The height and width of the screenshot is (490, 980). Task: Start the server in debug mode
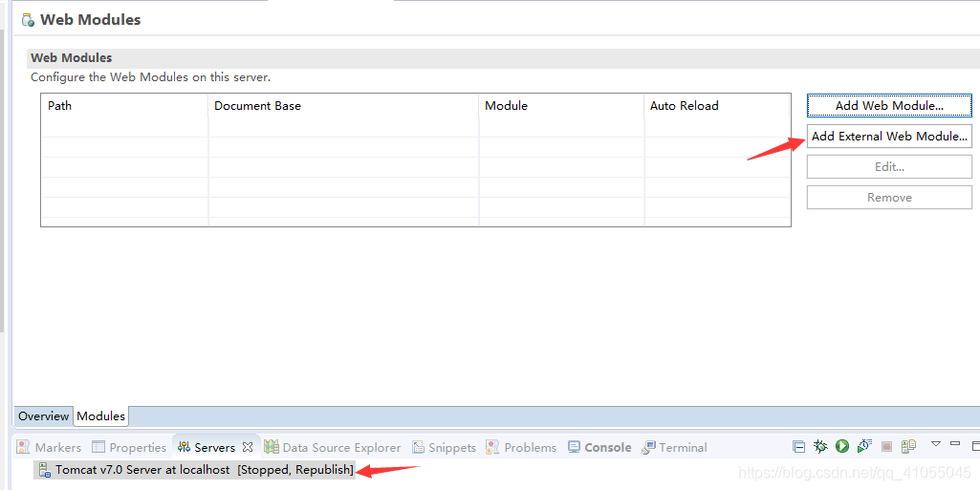point(820,446)
